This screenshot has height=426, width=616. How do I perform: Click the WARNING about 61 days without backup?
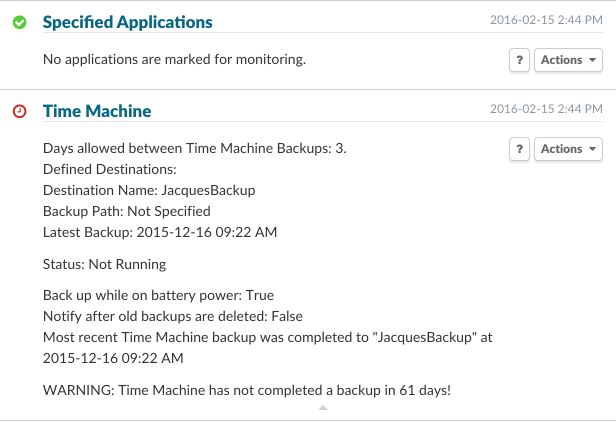pyautogui.click(x=247, y=390)
